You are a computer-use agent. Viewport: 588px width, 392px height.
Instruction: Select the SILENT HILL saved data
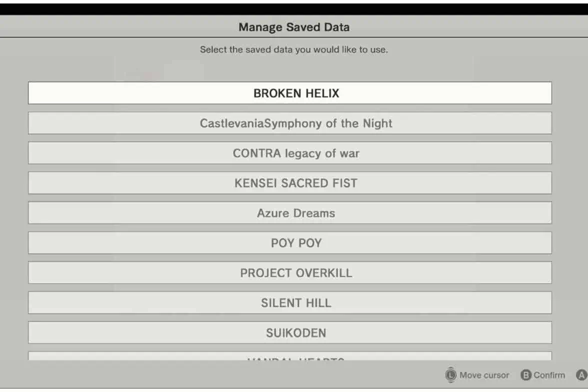[x=290, y=303]
